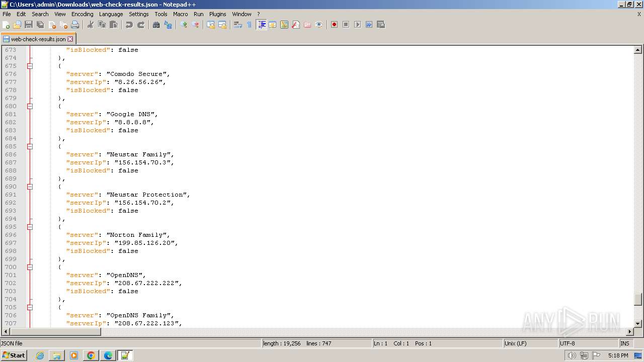Cut selection with the scissors icon

tap(91, 25)
